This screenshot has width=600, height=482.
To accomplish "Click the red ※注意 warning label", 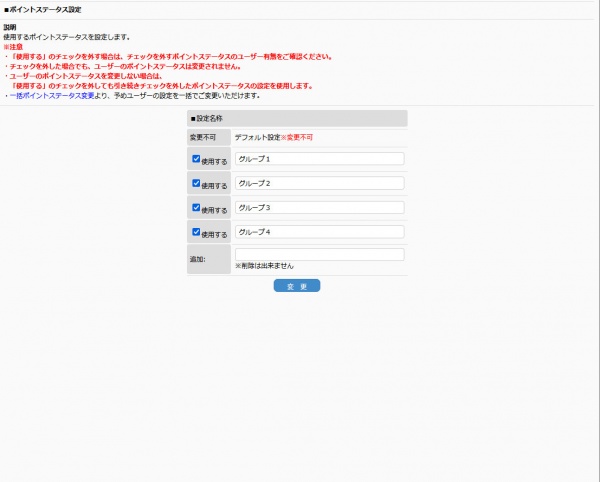I will [14, 47].
